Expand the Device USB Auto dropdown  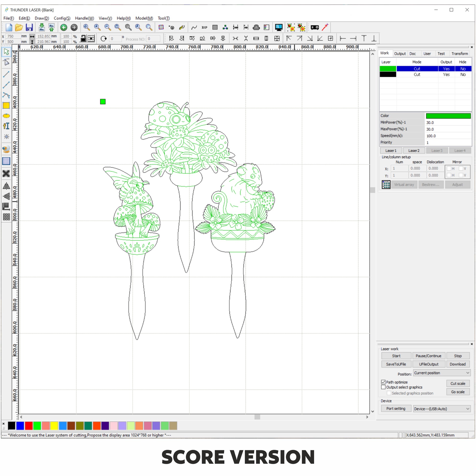[442, 409]
